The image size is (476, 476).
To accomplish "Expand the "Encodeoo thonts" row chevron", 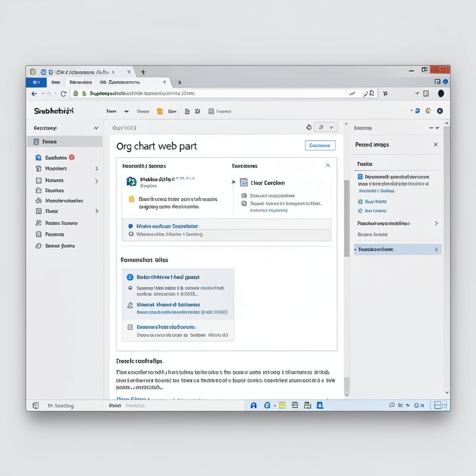I will click(x=436, y=249).
